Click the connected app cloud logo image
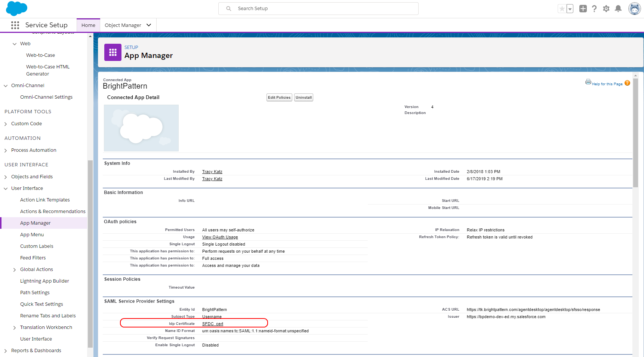 point(141,128)
